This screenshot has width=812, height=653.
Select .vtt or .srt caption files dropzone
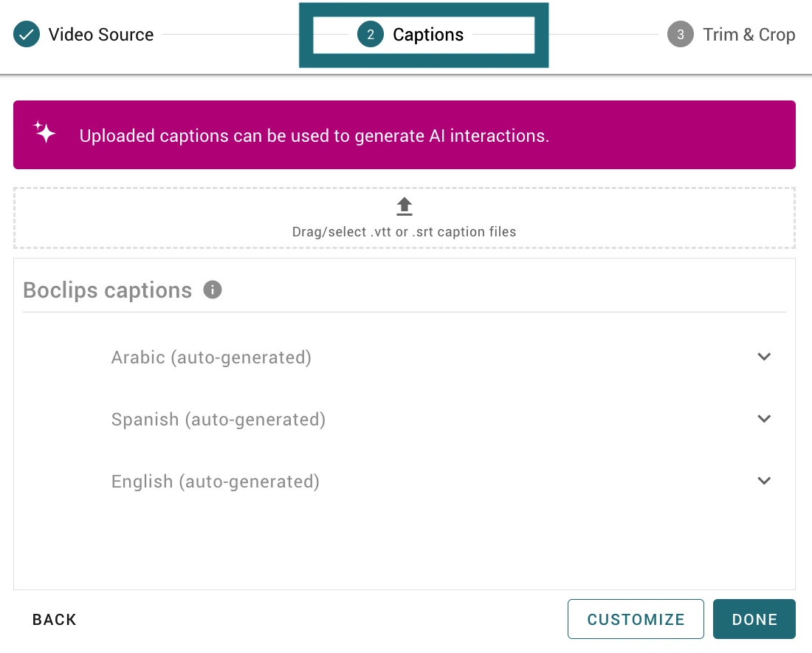pos(405,218)
